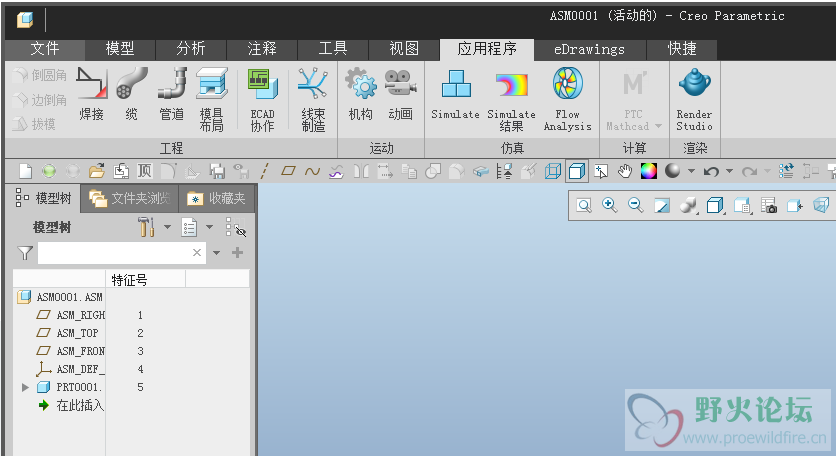Save with the floppy disk toolbar icon

(x=217, y=171)
